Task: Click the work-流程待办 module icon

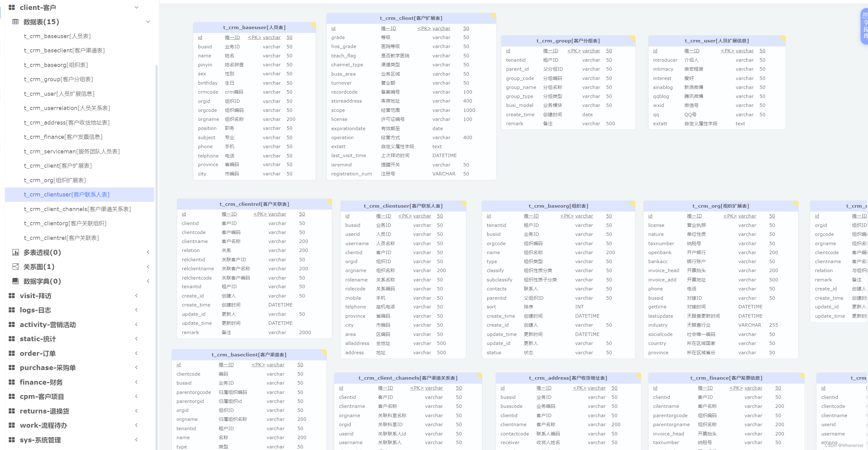Action: click(x=11, y=425)
